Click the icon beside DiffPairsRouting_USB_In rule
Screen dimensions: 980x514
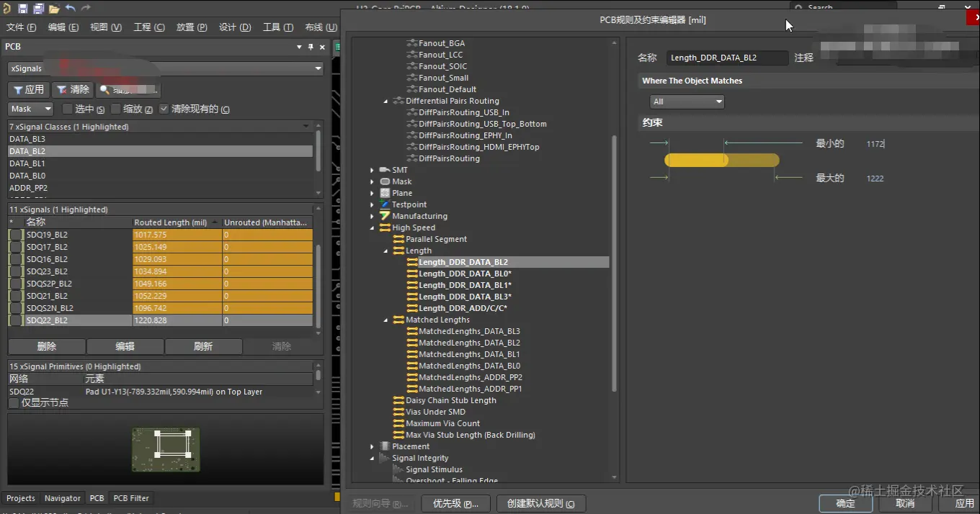point(412,112)
